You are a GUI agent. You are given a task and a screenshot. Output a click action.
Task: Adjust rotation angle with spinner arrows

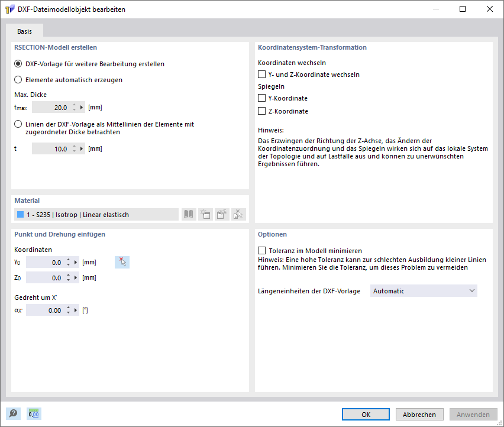[68, 310]
